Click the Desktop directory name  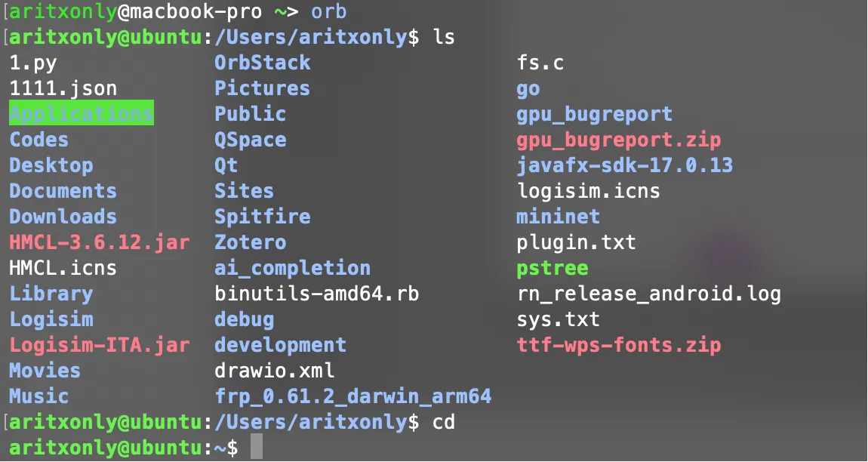pyautogui.click(x=51, y=165)
